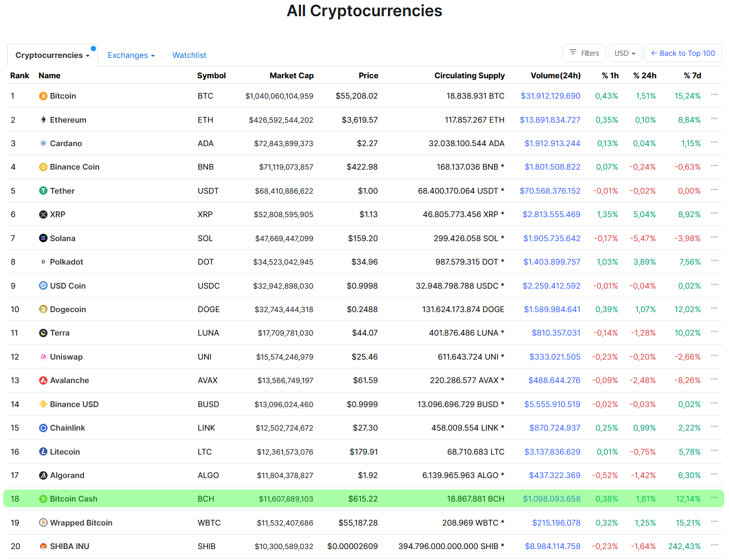
Task: Open XRP's 24h volume $2.813.555.469
Action: pos(552,215)
